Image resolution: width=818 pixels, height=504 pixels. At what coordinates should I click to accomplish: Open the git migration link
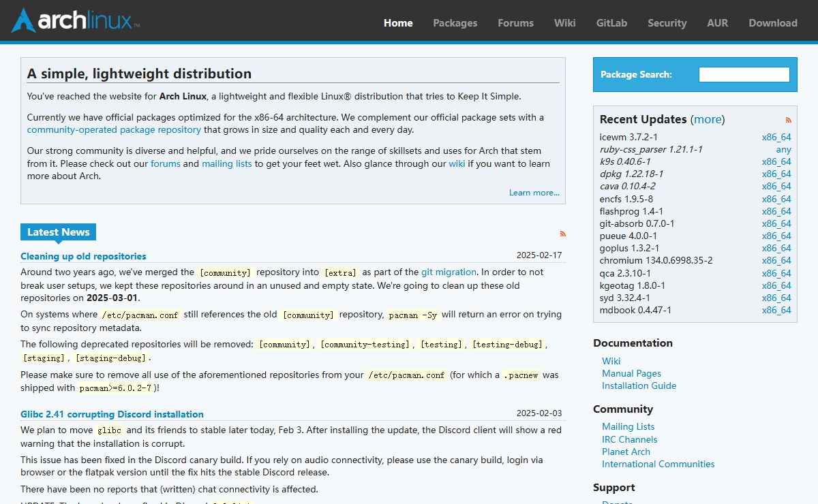point(449,272)
